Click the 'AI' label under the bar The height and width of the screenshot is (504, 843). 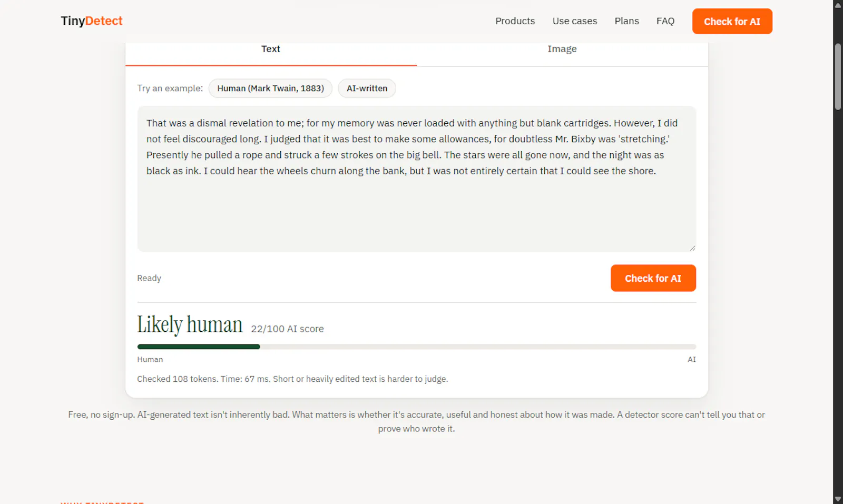click(692, 359)
